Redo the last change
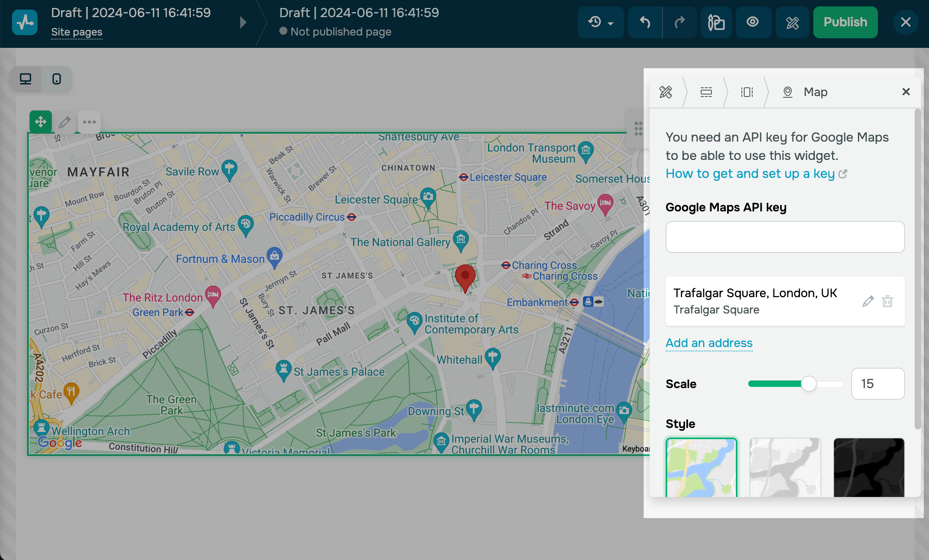 pyautogui.click(x=680, y=22)
